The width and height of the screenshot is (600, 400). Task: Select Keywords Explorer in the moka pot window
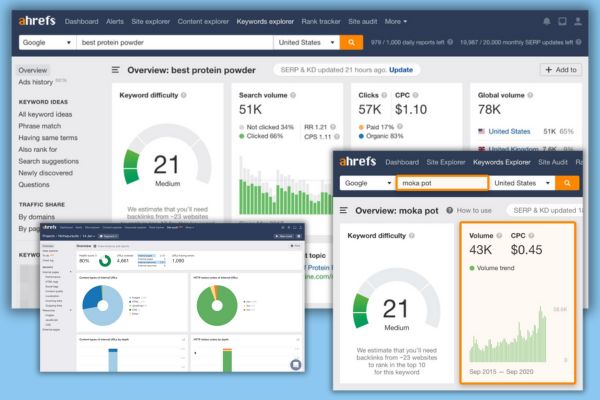click(502, 162)
